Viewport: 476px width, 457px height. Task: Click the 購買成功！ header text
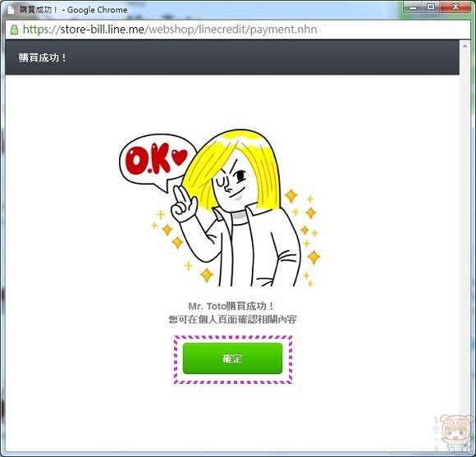click(x=43, y=57)
